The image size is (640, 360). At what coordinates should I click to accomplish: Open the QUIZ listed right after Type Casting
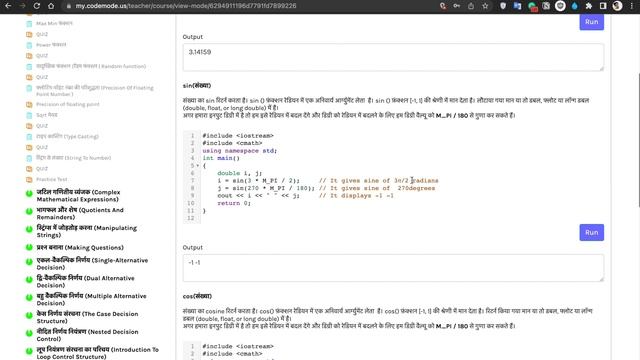(x=42, y=147)
